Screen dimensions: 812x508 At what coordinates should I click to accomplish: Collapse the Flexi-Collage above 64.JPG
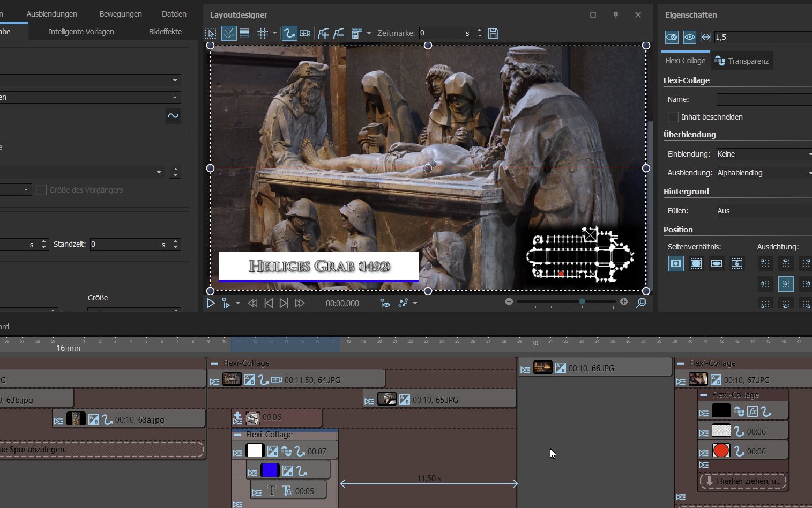(x=214, y=363)
